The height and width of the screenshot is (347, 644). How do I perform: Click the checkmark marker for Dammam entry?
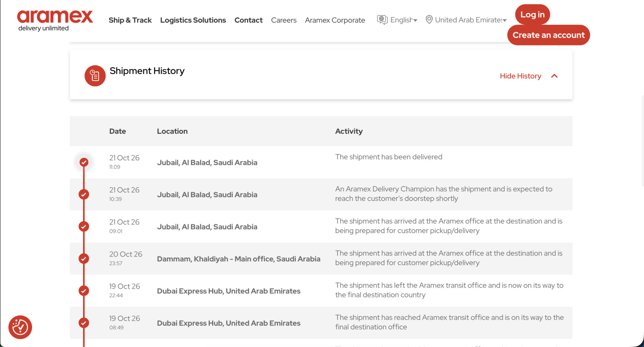[84, 259]
